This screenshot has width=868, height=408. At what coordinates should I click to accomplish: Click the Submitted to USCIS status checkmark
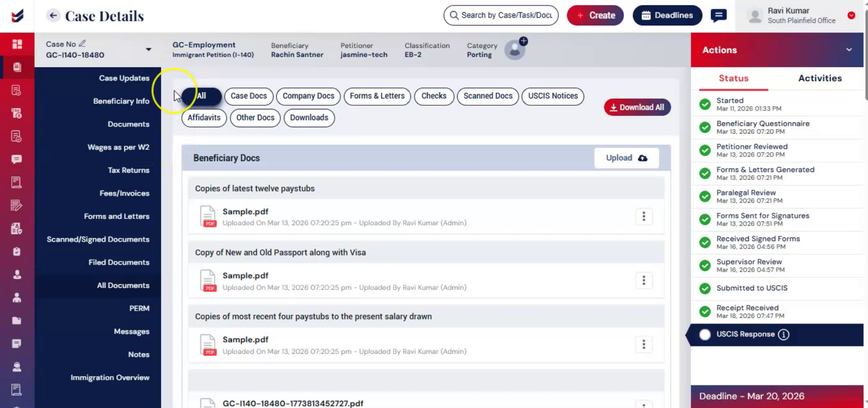coord(705,288)
